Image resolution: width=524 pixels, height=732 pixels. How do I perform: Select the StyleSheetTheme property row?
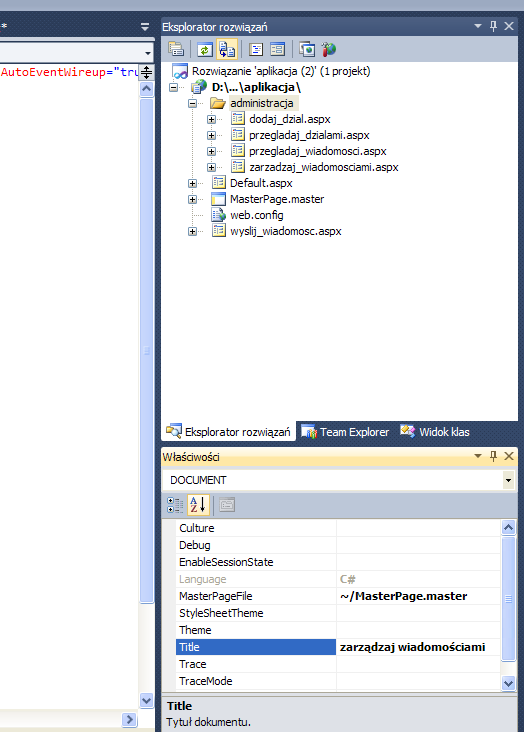coord(338,613)
